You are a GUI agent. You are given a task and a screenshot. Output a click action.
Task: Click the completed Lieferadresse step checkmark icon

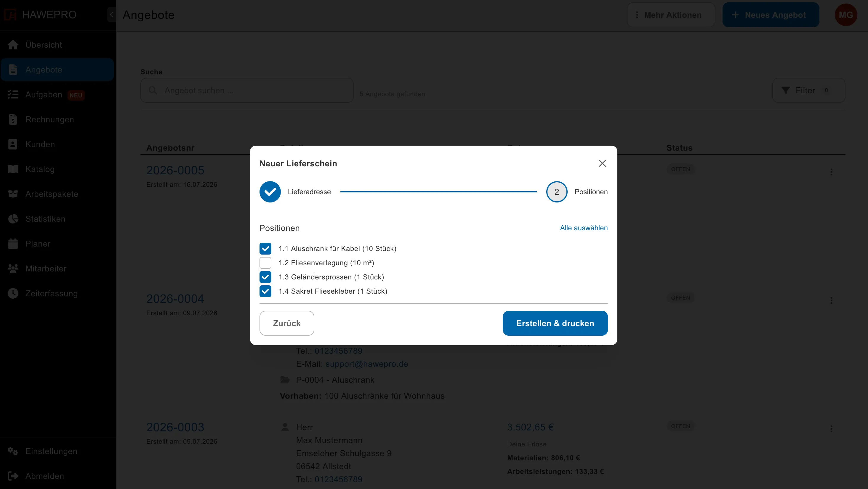(270, 192)
